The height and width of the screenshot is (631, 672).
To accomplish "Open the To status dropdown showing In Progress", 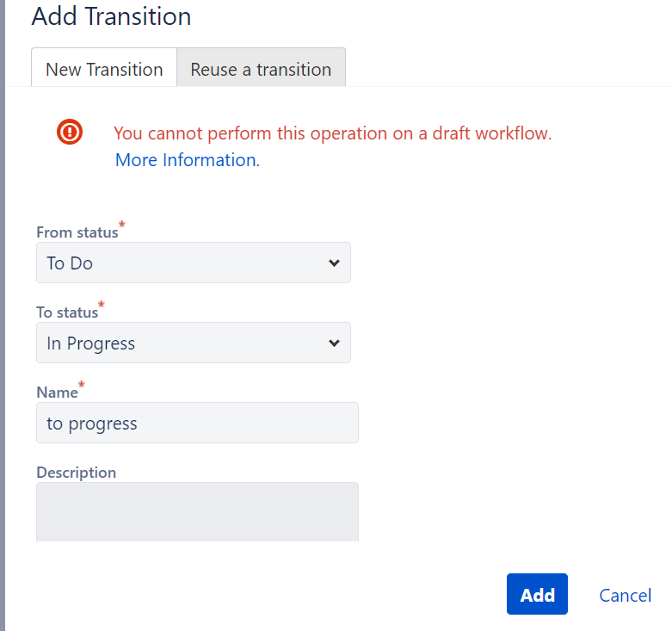I will pyautogui.click(x=194, y=343).
